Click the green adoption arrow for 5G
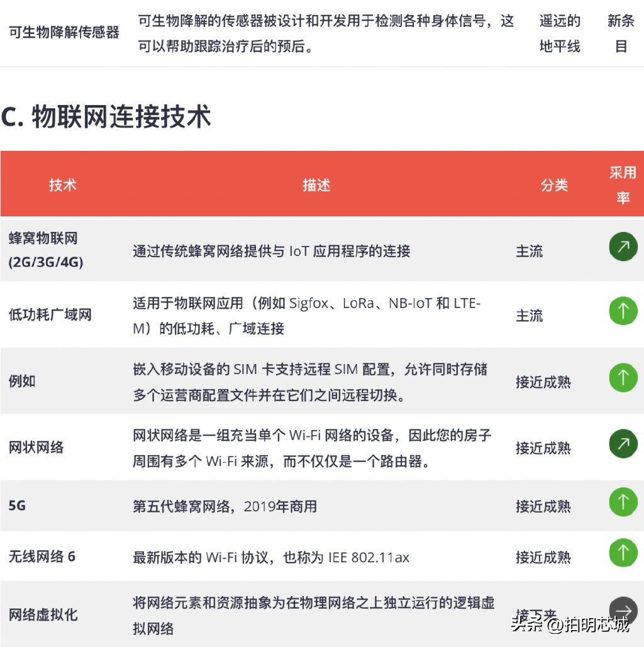Image resolution: width=644 pixels, height=647 pixels. [623, 502]
